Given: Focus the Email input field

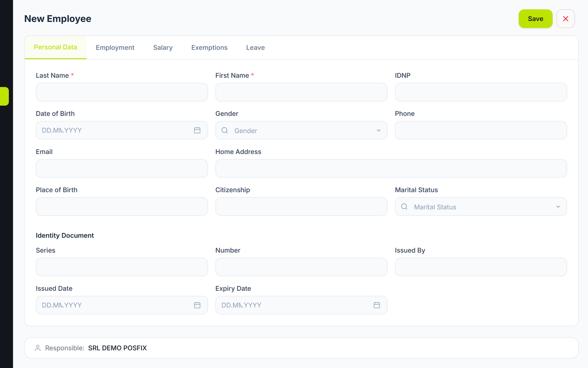Looking at the screenshot, I should click(x=122, y=169).
